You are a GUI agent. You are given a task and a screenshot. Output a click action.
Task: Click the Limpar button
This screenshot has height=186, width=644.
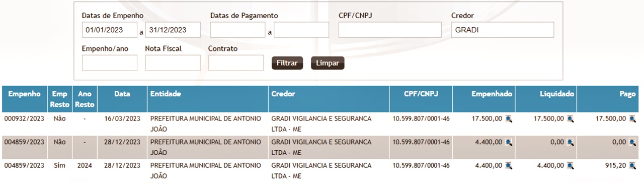(x=328, y=64)
